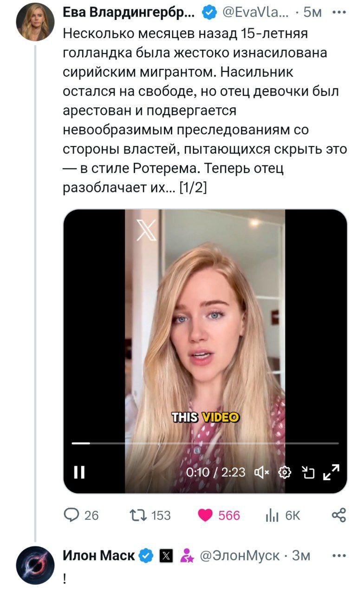Open the more options menu on the Илон Маск reply

(339, 555)
